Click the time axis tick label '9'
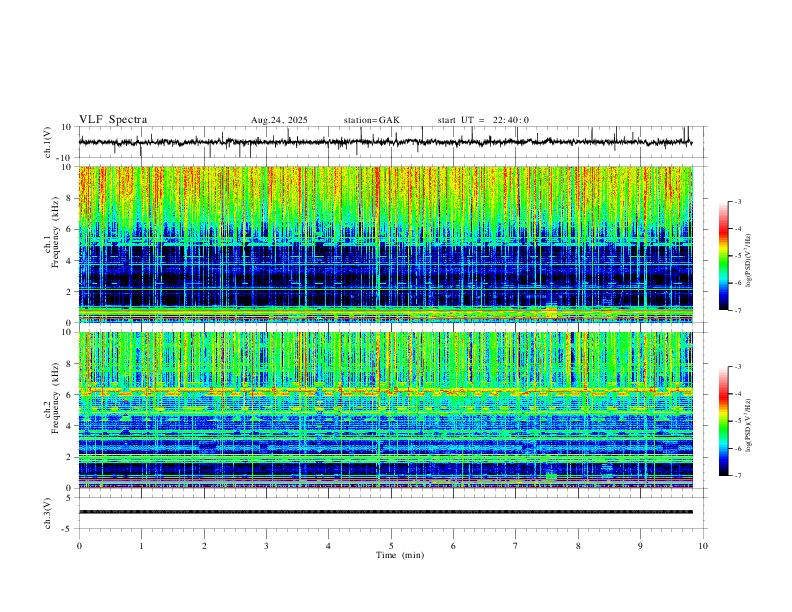The image size is (792, 612). click(x=640, y=546)
